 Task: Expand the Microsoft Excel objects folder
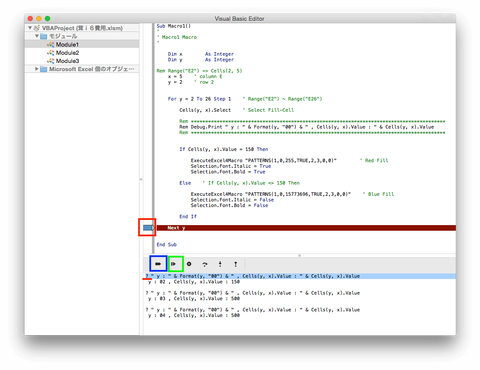[x=37, y=69]
